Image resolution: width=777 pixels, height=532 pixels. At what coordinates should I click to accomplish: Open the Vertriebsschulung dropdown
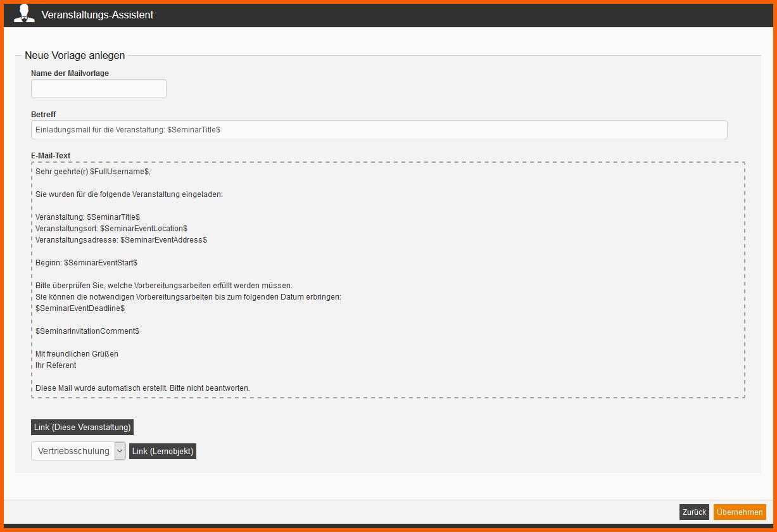78,451
